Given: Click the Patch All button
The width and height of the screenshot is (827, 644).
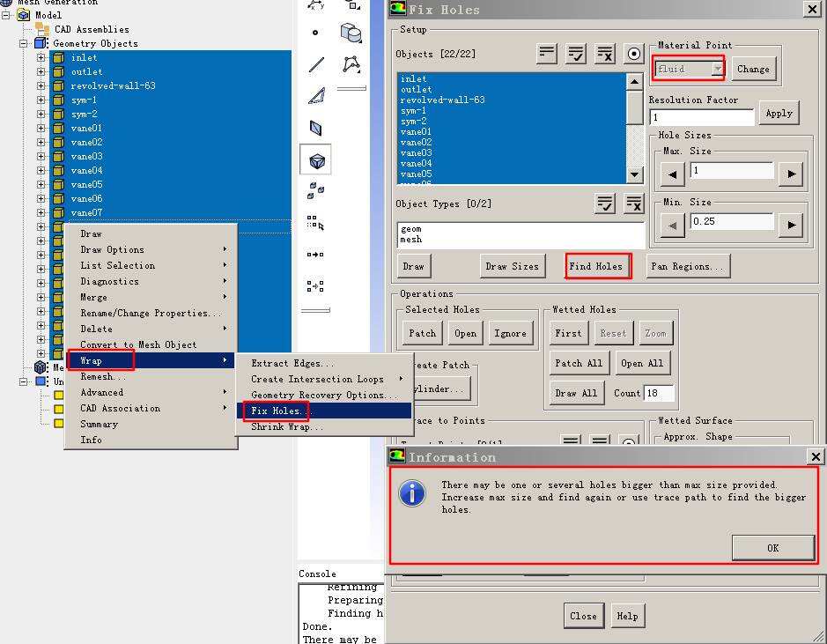Looking at the screenshot, I should (579, 363).
